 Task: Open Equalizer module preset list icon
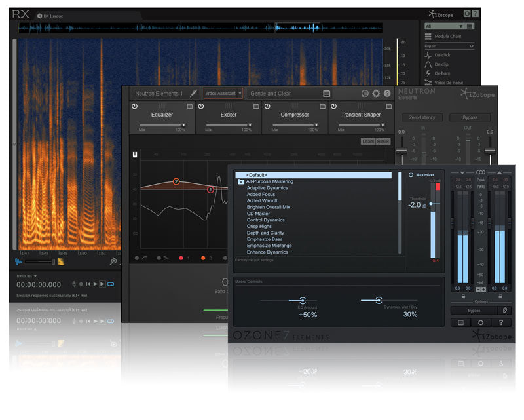tap(190, 106)
